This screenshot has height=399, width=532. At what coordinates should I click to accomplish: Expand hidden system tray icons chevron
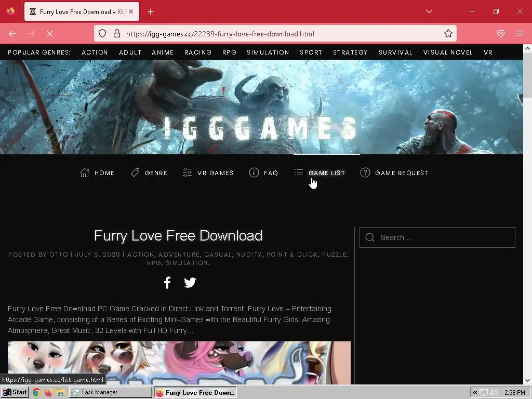point(475,393)
